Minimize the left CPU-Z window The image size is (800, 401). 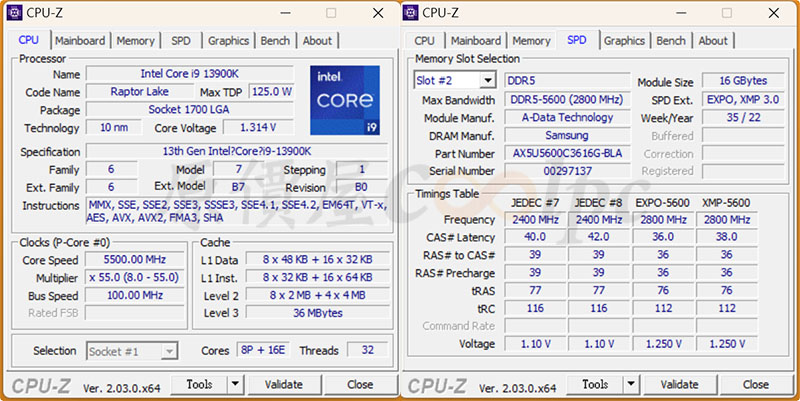pyautogui.click(x=285, y=13)
